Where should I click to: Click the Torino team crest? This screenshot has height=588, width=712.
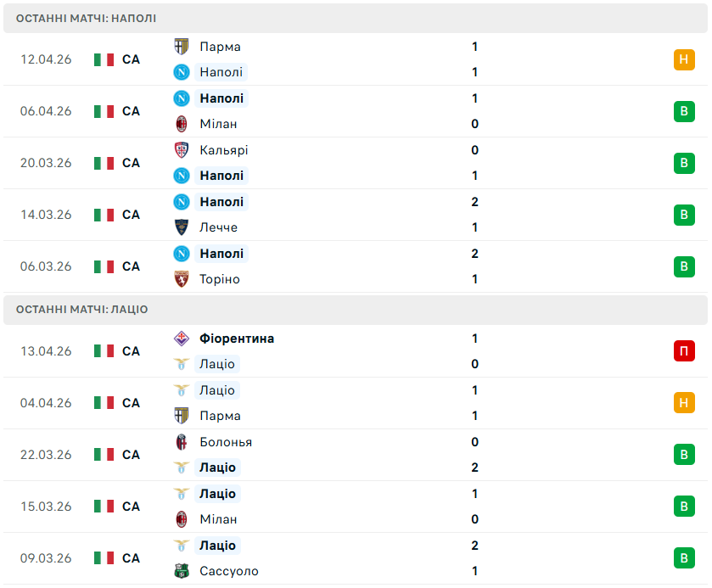182,279
